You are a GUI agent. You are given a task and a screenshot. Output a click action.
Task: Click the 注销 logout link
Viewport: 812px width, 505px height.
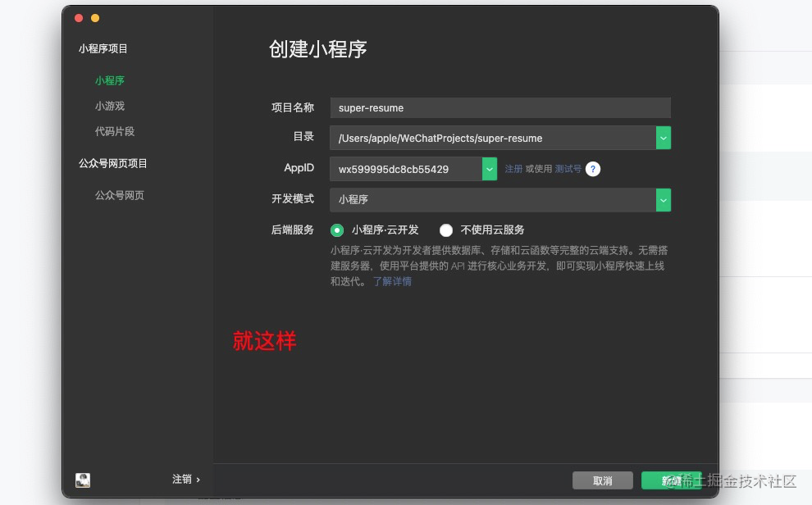coord(186,480)
